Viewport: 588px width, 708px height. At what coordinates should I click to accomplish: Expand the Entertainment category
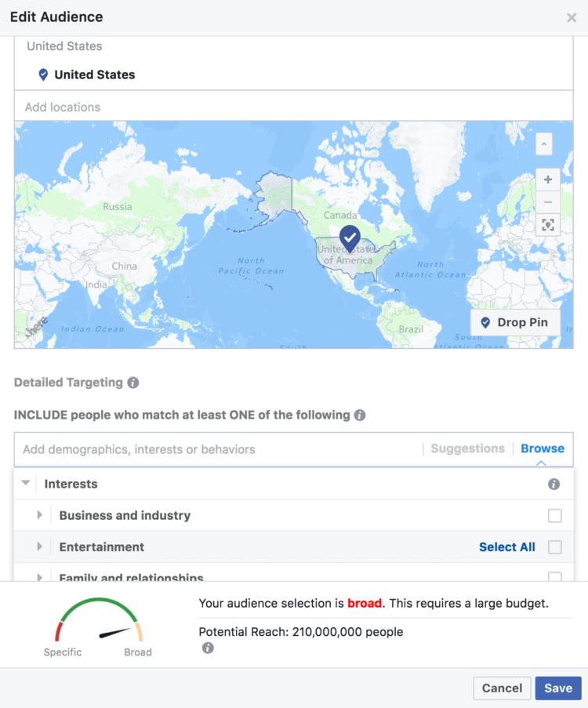[x=40, y=546]
